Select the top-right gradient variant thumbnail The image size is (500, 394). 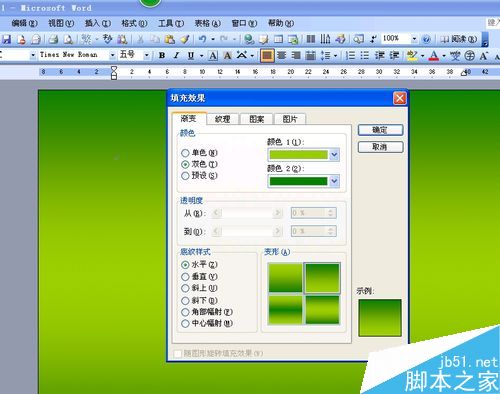click(x=322, y=278)
